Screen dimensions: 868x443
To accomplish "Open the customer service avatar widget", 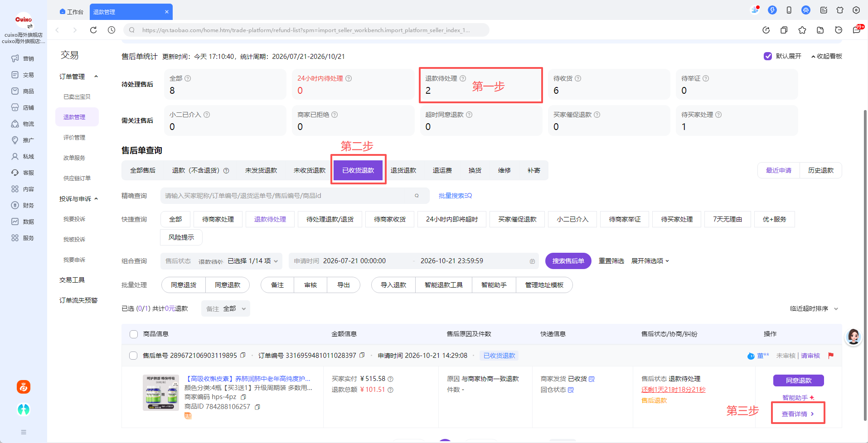I will tap(853, 337).
